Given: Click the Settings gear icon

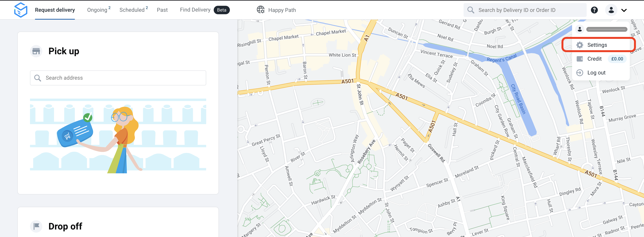Looking at the screenshot, I should [580, 45].
